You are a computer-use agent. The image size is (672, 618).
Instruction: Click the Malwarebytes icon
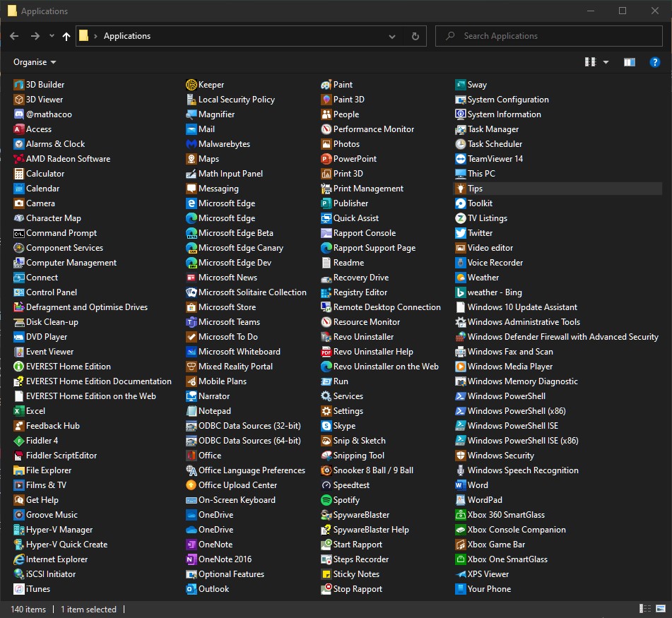[x=191, y=144]
